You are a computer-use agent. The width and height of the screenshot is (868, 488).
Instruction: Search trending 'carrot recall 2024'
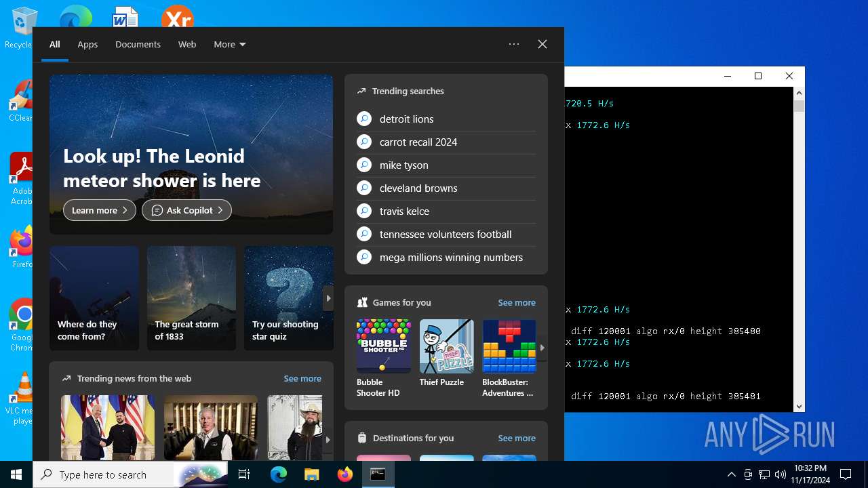446,142
